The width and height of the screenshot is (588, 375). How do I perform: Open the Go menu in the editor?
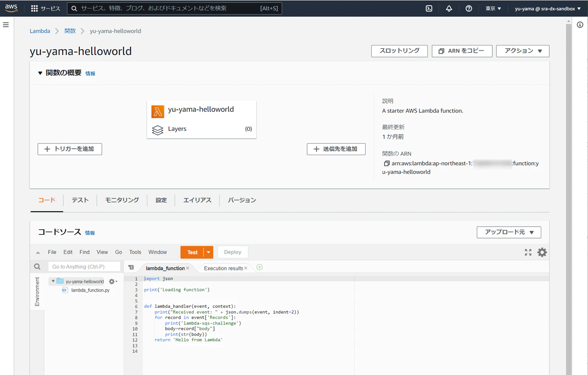[119, 252]
